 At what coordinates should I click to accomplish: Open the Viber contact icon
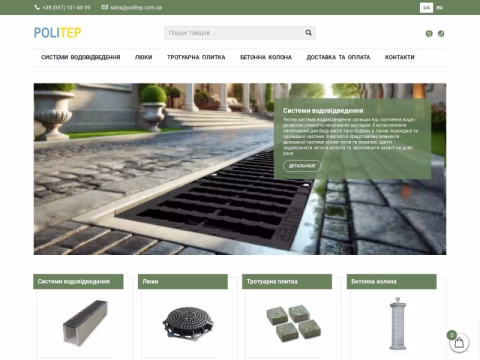point(429,33)
